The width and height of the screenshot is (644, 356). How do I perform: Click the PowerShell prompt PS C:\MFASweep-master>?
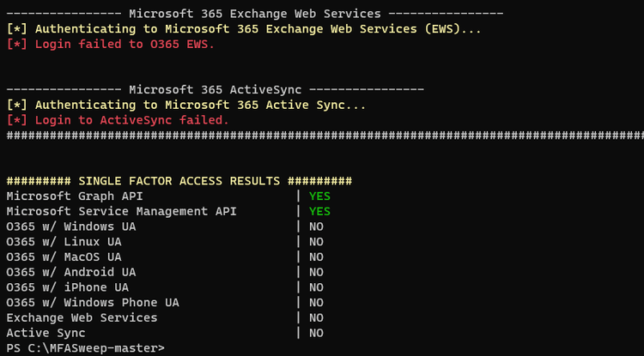(x=85, y=347)
